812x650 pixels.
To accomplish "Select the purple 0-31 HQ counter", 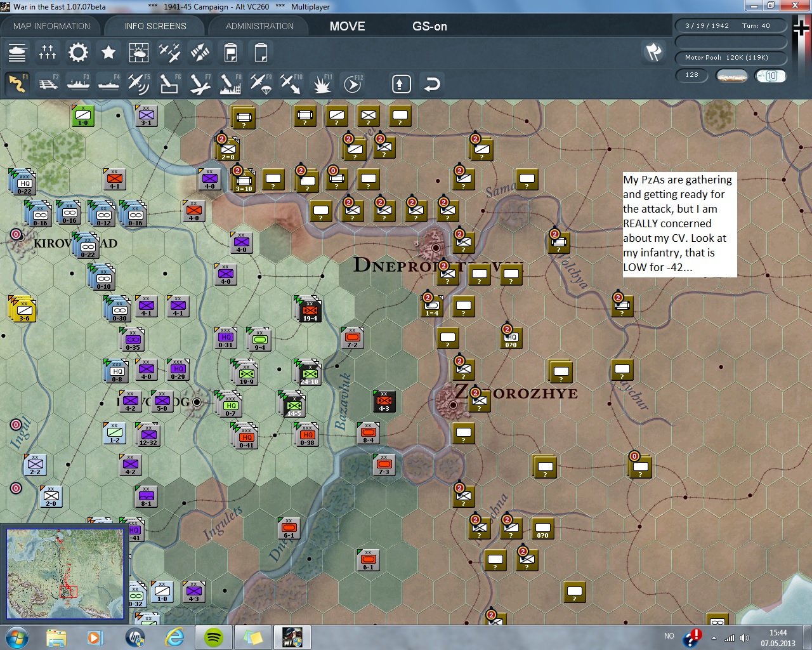I will pos(225,338).
